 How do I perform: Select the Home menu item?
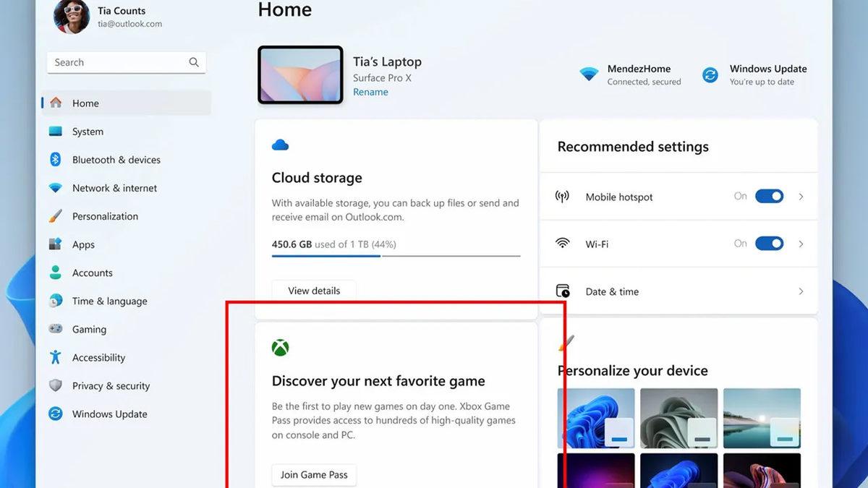pos(85,103)
